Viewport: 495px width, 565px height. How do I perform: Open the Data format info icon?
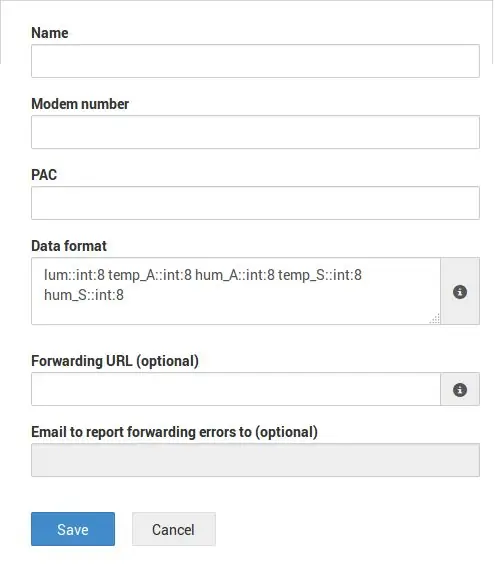click(x=460, y=292)
